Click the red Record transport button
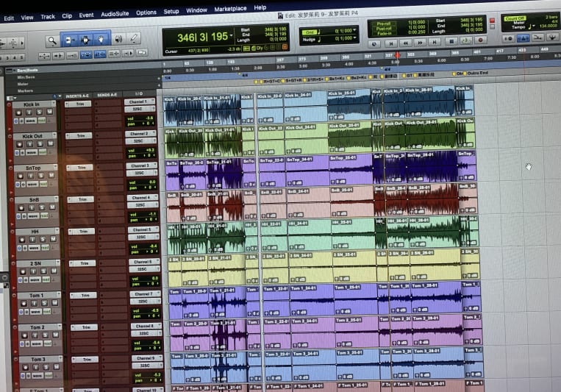The image size is (561, 392). [x=481, y=40]
